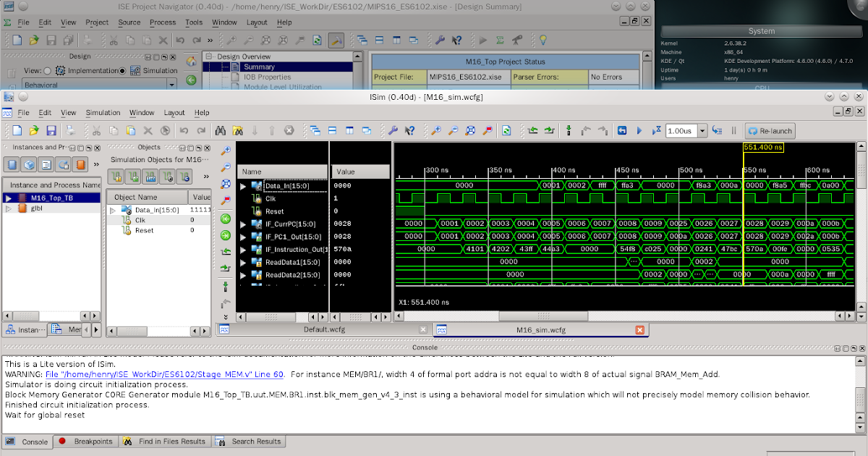
Task: Click the Save icon in ISim toolbar
Action: tap(51, 131)
